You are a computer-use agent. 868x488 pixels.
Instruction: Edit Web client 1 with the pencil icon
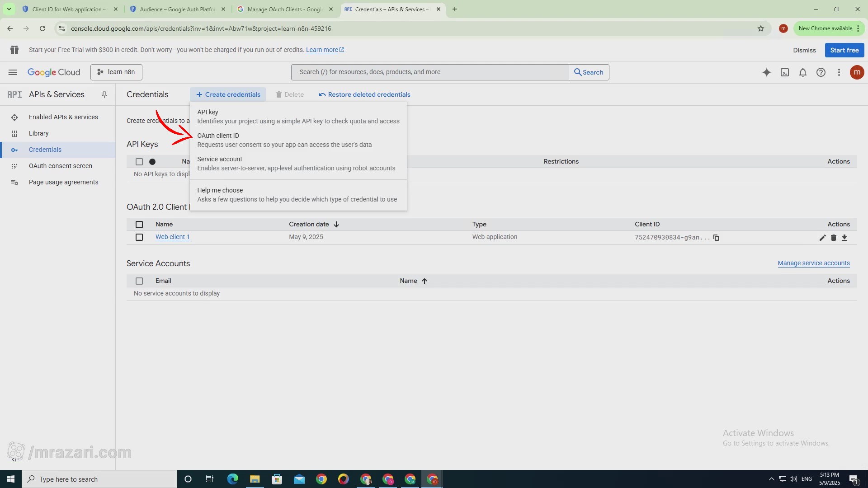click(x=822, y=238)
